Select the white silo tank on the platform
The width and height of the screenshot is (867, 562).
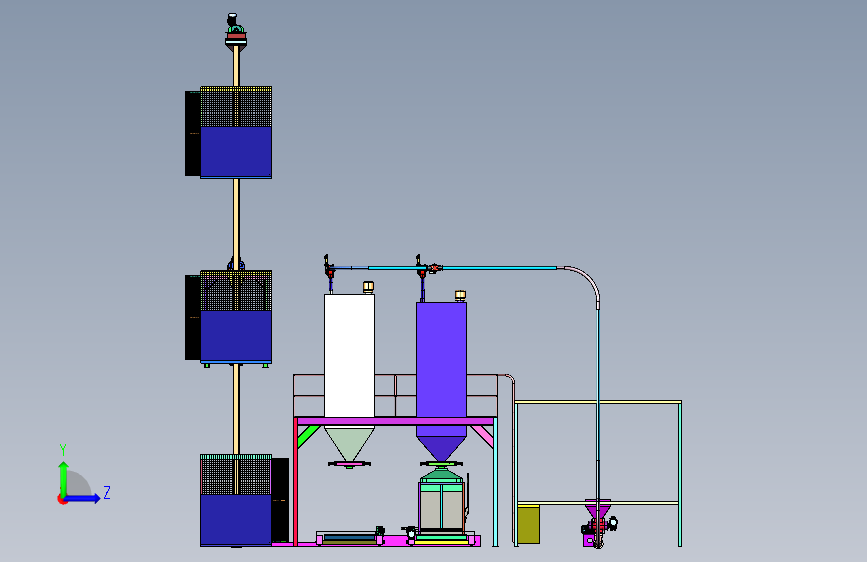click(x=349, y=355)
